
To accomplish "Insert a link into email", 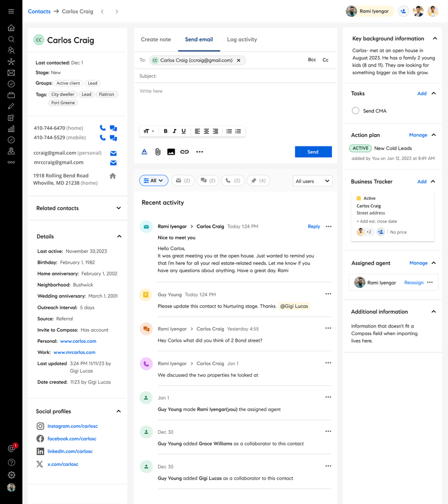I will pyautogui.click(x=184, y=152).
